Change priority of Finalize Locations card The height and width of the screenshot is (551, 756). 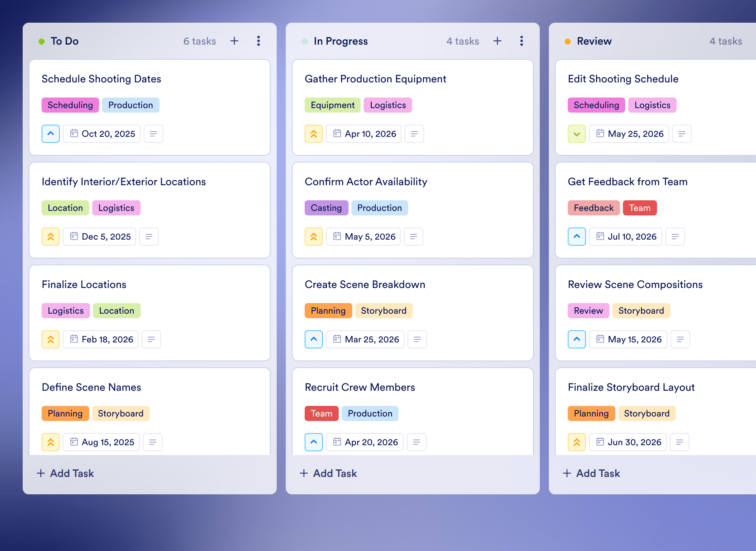pos(51,339)
